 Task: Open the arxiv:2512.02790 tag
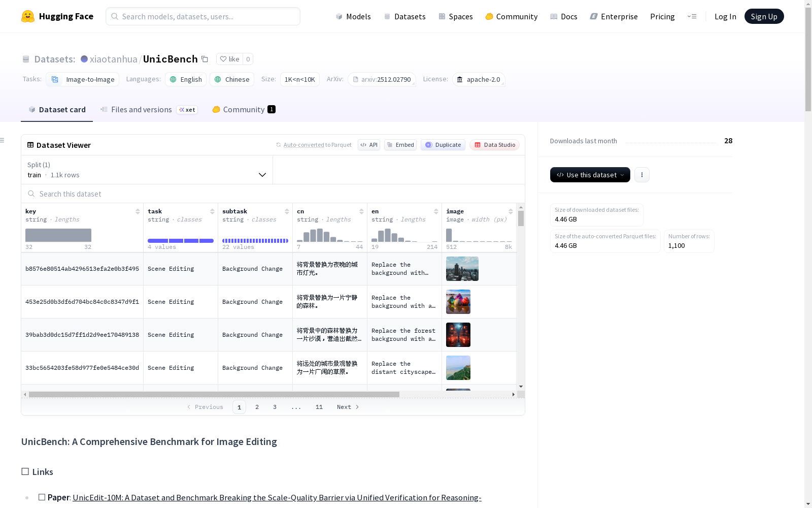[x=382, y=79]
